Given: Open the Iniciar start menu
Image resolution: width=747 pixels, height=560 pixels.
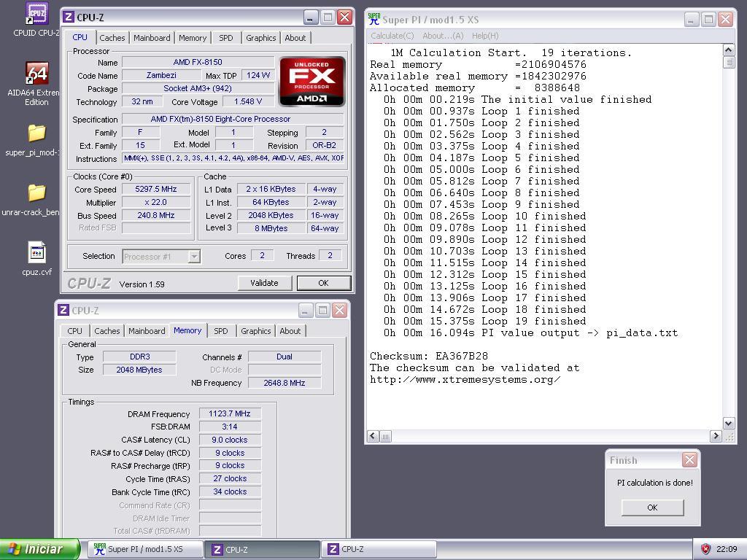Looking at the screenshot, I should [x=39, y=549].
